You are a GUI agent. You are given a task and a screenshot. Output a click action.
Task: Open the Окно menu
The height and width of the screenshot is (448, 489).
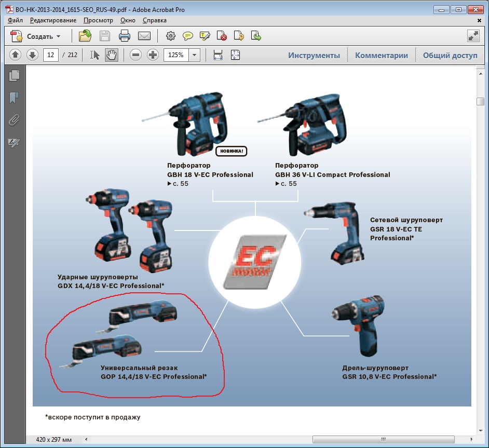128,20
